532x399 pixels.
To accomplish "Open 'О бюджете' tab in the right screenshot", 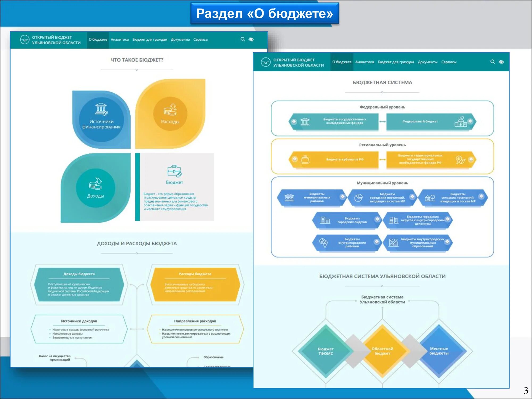I will [x=342, y=62].
